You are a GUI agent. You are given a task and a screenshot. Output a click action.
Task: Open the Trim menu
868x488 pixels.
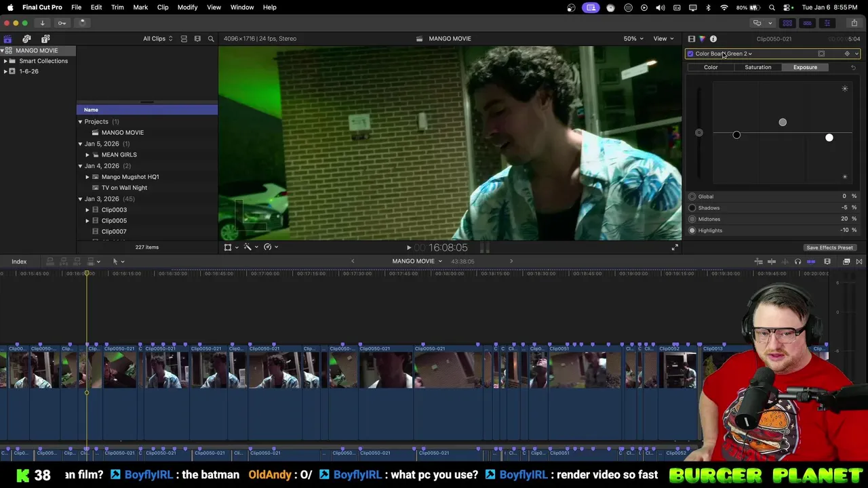(117, 7)
